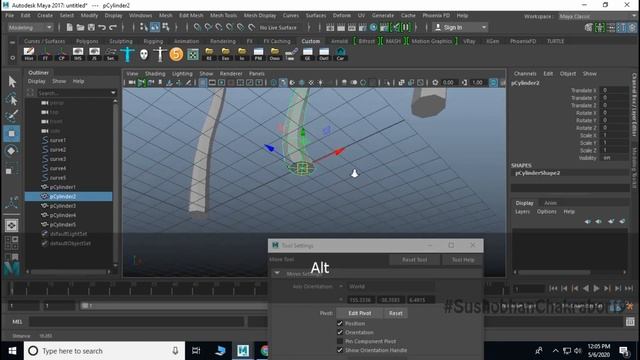This screenshot has height=360, width=640.
Task: Switch to the Custom shelf tab
Action: point(311,41)
